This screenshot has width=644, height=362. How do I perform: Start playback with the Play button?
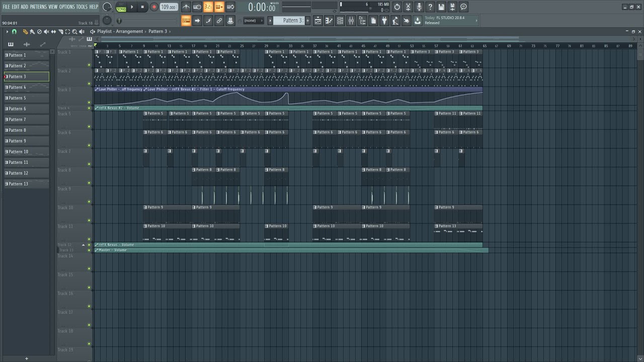pyautogui.click(x=132, y=7)
